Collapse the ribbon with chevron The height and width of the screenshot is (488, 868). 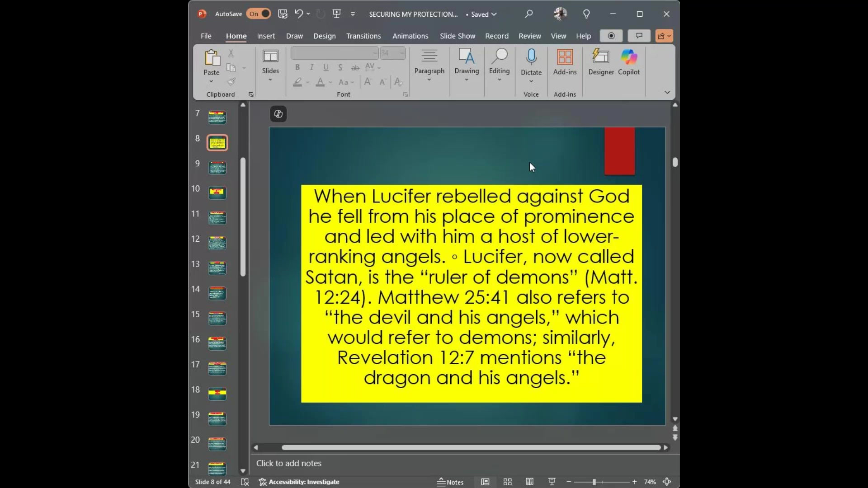667,93
